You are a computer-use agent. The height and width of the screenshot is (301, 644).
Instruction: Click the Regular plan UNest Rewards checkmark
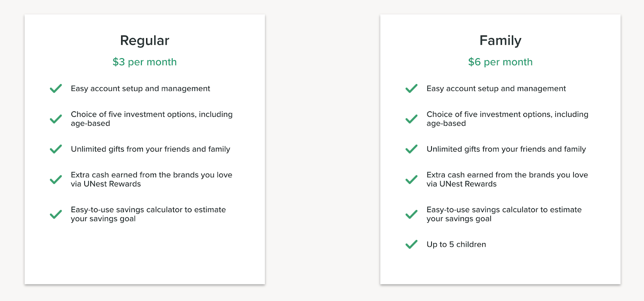[x=56, y=179]
